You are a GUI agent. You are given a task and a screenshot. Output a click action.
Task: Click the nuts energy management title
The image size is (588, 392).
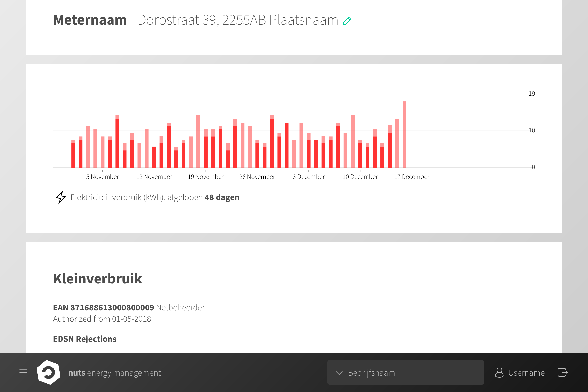[114, 373]
